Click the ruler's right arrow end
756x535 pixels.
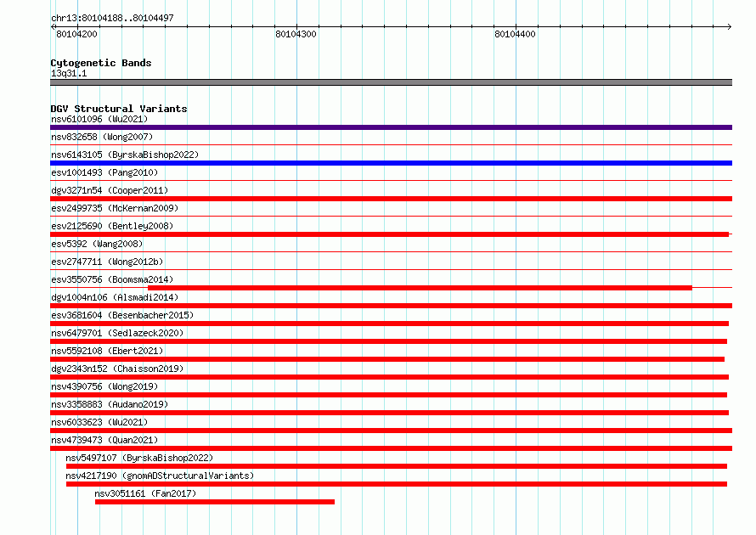[729, 26]
